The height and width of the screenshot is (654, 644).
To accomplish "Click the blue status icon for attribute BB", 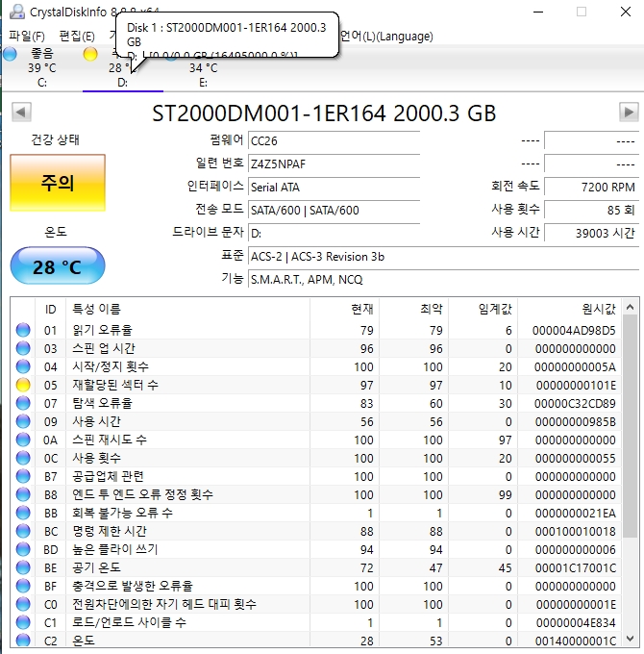I will [23, 513].
